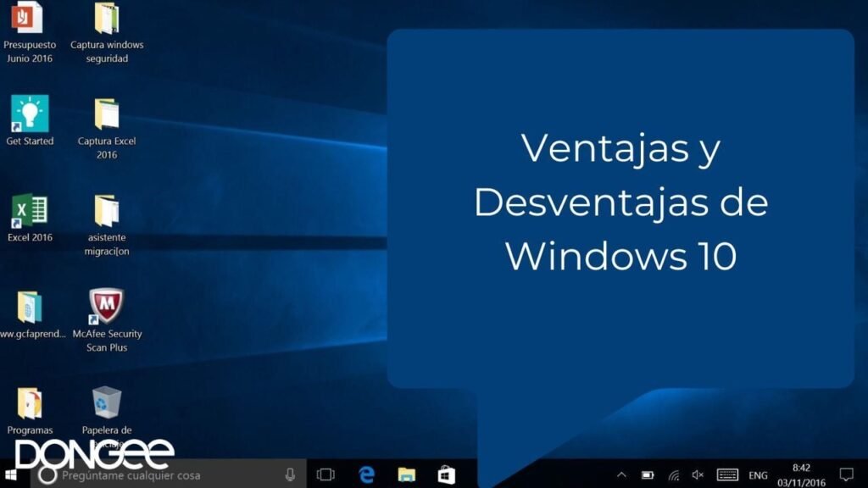Activate the Cortana microphone
This screenshot has width=868, height=488.
(x=290, y=474)
